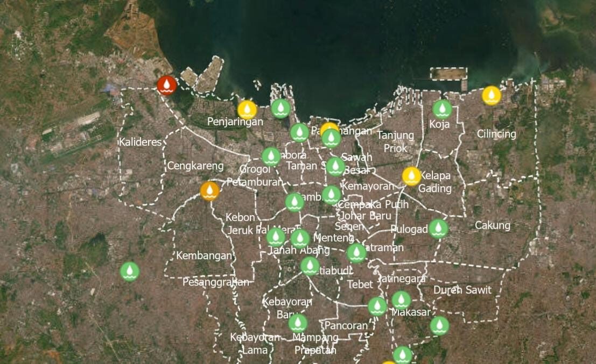Select the Jatinegara district label

[x=402, y=279]
